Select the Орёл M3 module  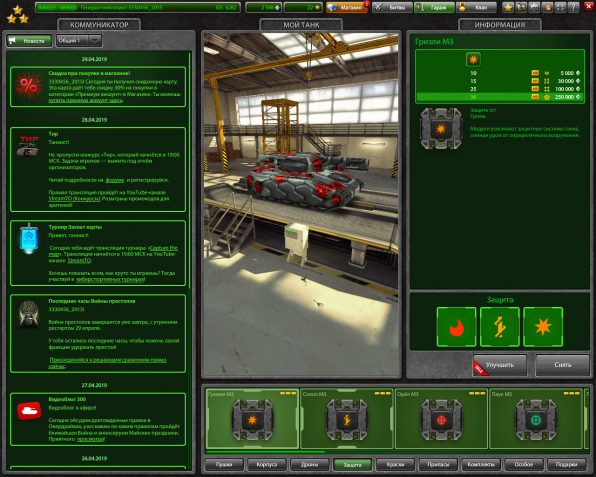point(441,418)
